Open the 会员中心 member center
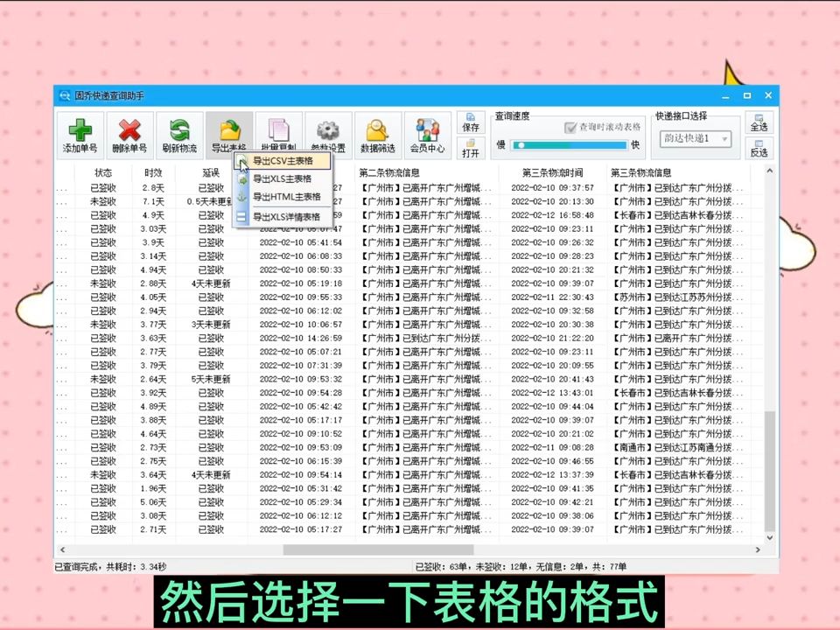This screenshot has height=630, width=840. [428, 133]
